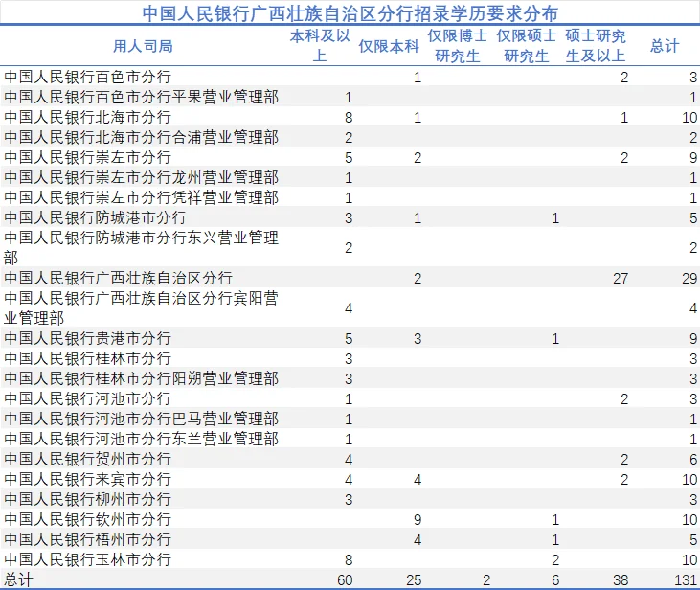Click grand total 131
The height and width of the screenshot is (590, 700).
pos(686,579)
